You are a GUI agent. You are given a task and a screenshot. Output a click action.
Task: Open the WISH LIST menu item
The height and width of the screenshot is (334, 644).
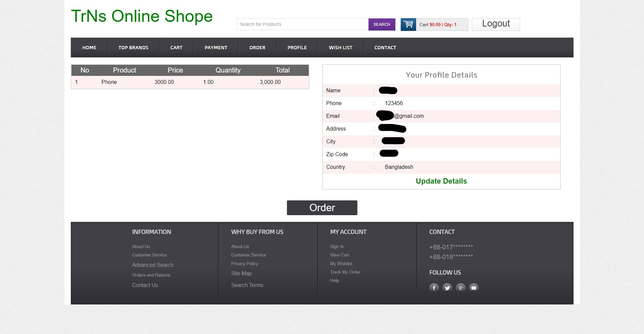pyautogui.click(x=340, y=47)
